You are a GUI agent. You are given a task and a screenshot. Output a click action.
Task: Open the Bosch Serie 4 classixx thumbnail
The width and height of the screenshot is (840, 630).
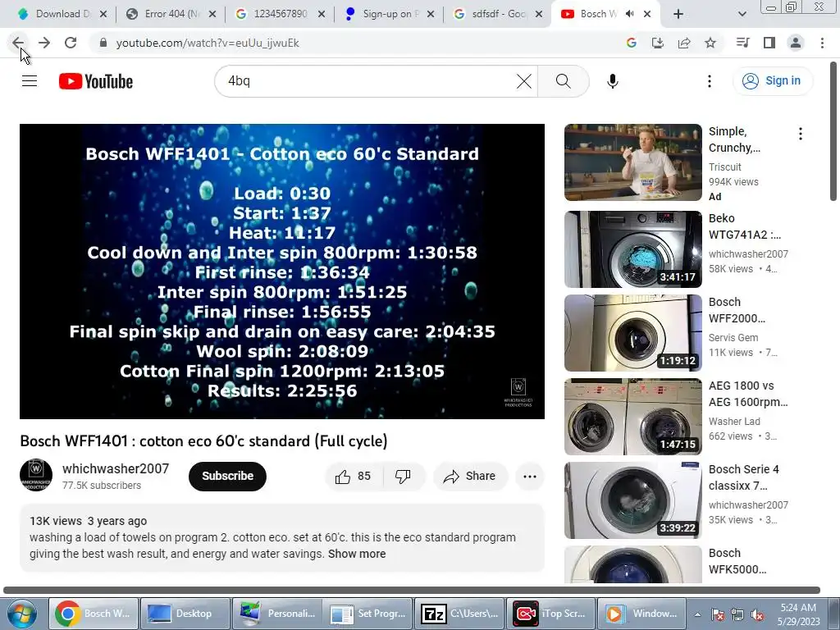point(632,500)
